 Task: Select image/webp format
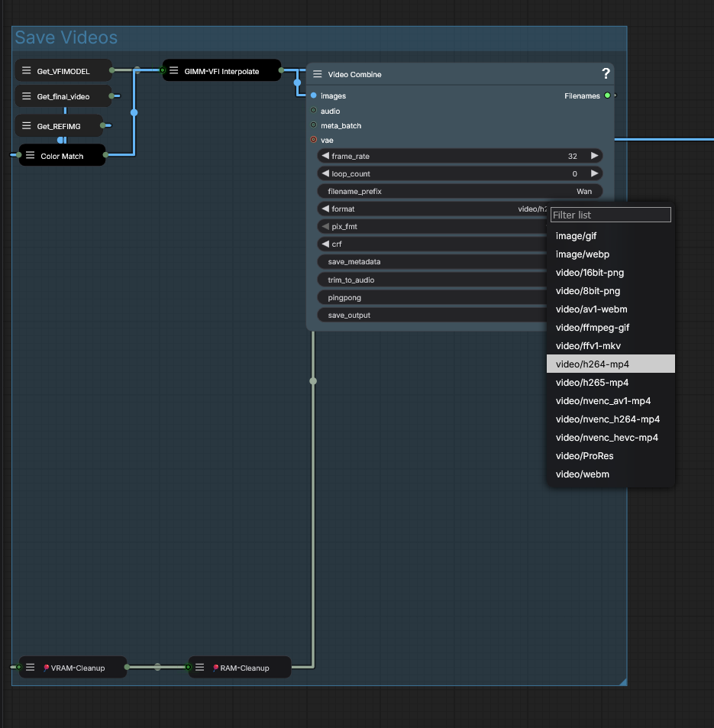610,254
